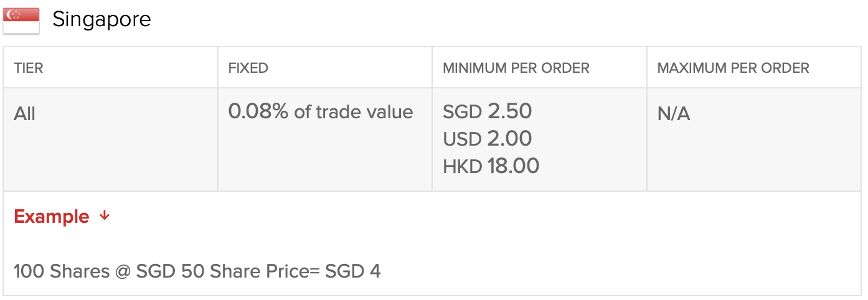Click the MINIMUM PER ORDER header
The image size is (868, 300).
click(x=516, y=68)
